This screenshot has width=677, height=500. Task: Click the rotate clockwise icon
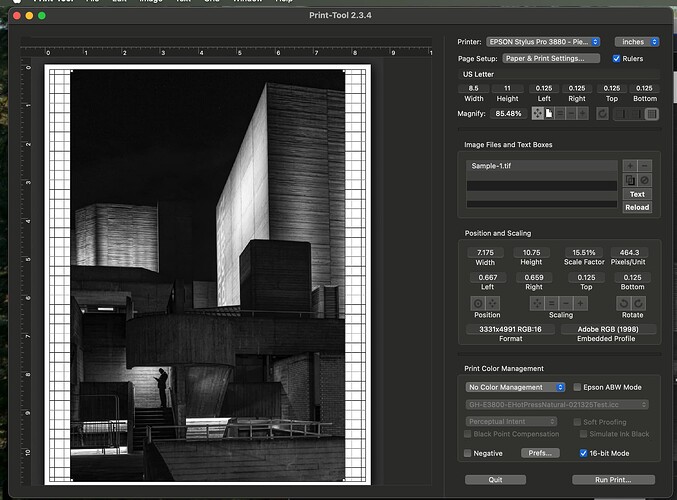coord(639,303)
